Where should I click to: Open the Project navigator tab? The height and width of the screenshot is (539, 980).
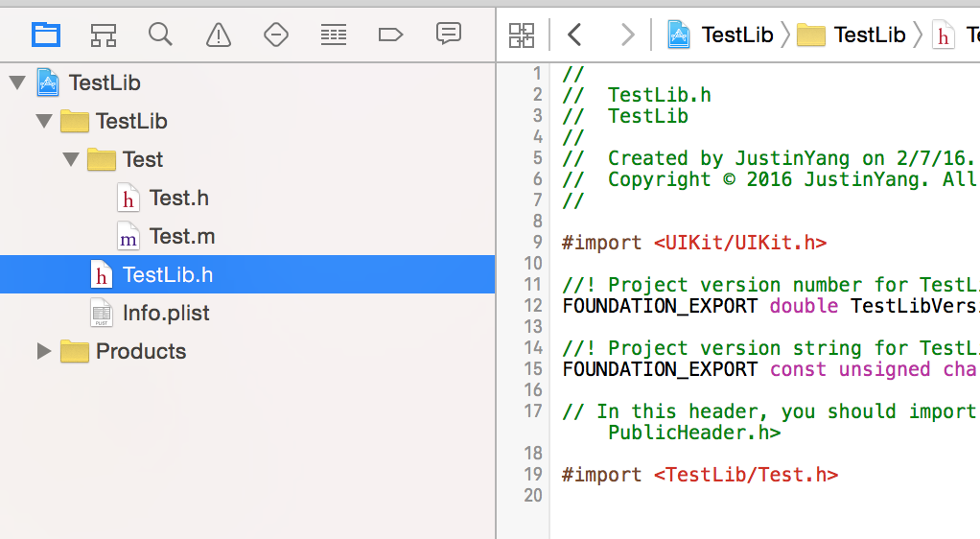click(x=46, y=35)
